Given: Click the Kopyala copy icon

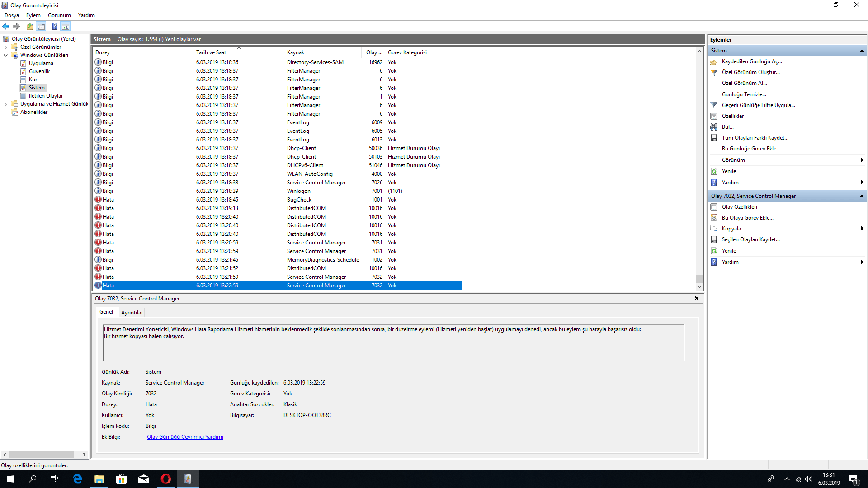Looking at the screenshot, I should point(714,229).
